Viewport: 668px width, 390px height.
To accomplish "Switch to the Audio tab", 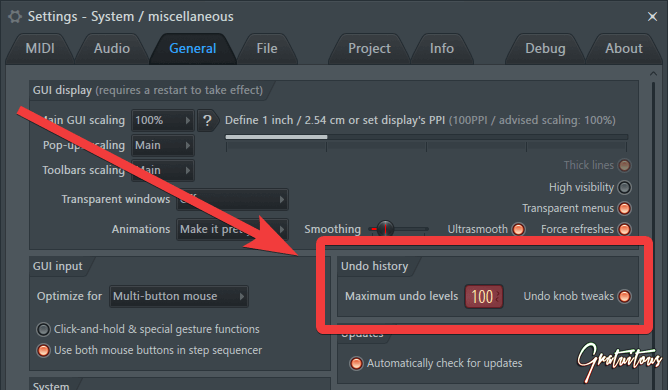I will click(x=112, y=49).
